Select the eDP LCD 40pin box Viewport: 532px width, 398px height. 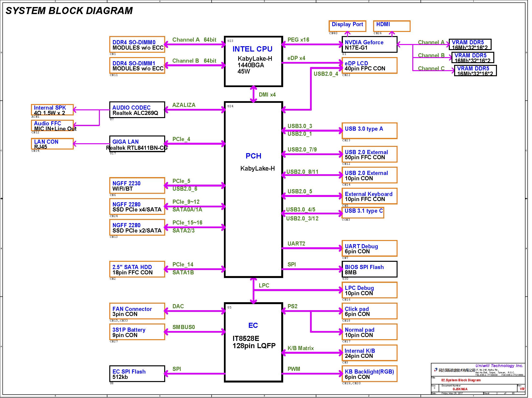coord(369,65)
